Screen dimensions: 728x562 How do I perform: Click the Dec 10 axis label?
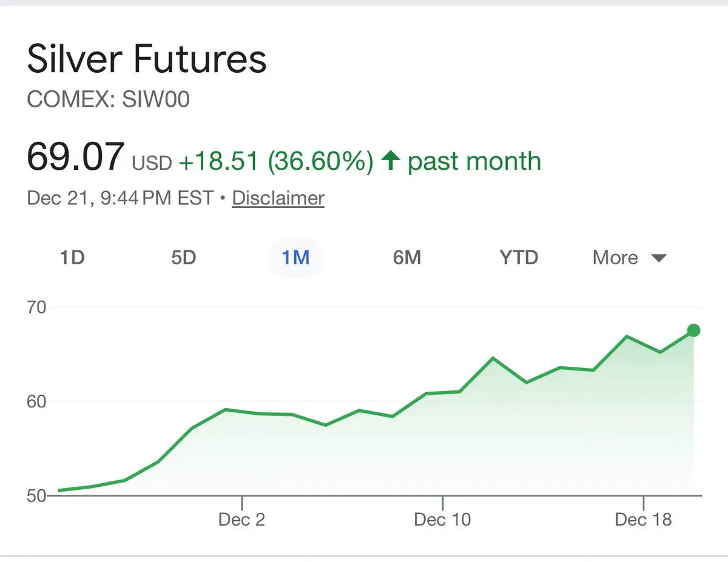(442, 520)
